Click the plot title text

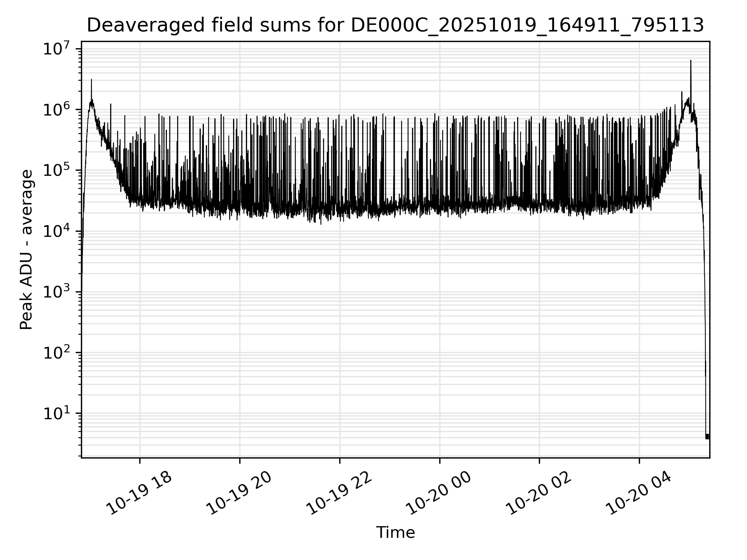(395, 26)
